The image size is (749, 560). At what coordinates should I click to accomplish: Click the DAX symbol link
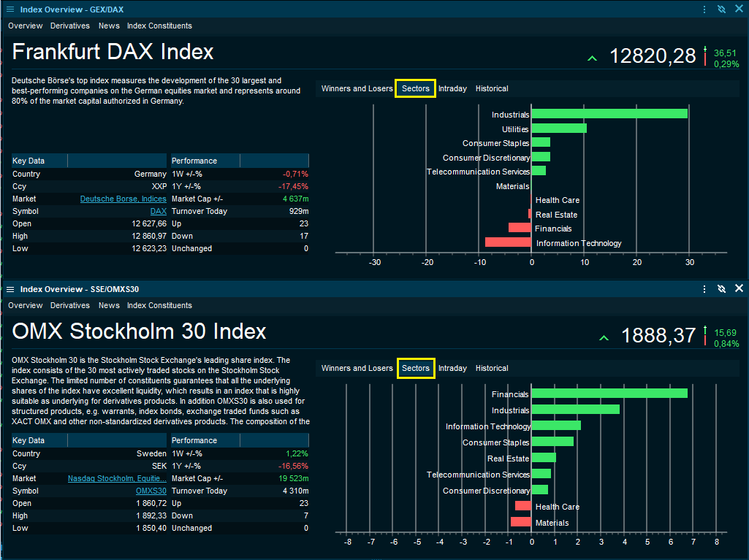point(159,211)
